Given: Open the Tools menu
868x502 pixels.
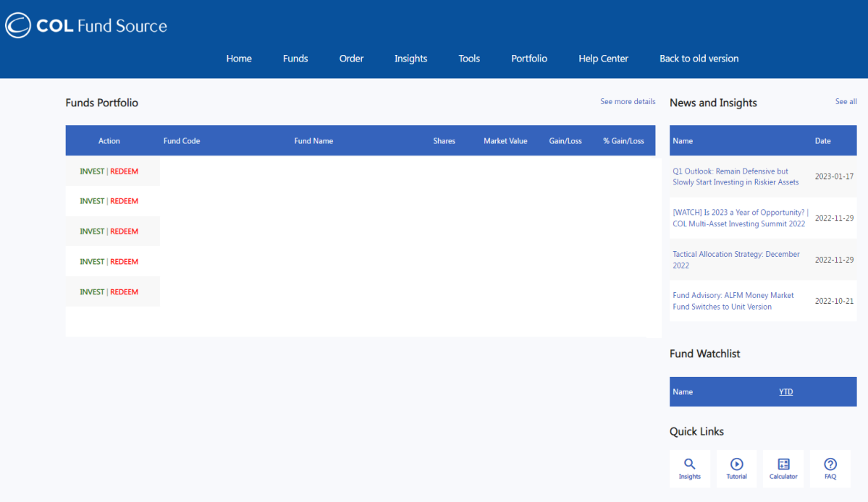Looking at the screenshot, I should 469,59.
